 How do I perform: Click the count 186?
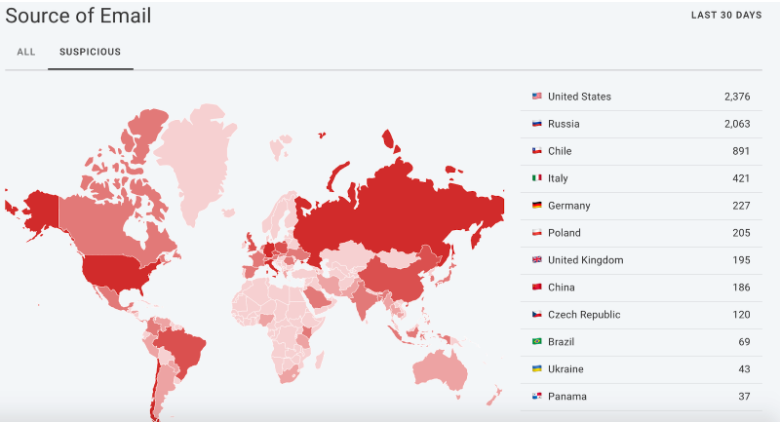point(741,287)
